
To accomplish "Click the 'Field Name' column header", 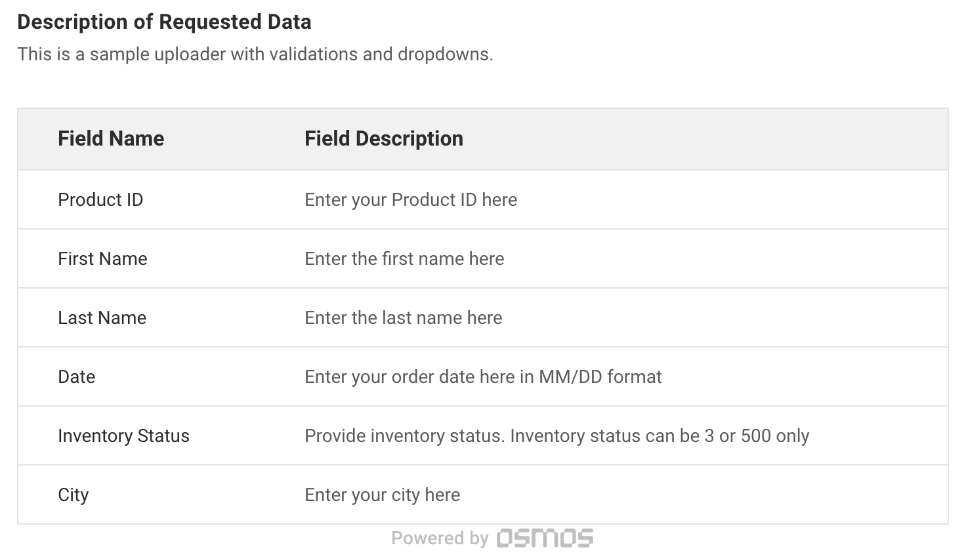I will pos(111,138).
